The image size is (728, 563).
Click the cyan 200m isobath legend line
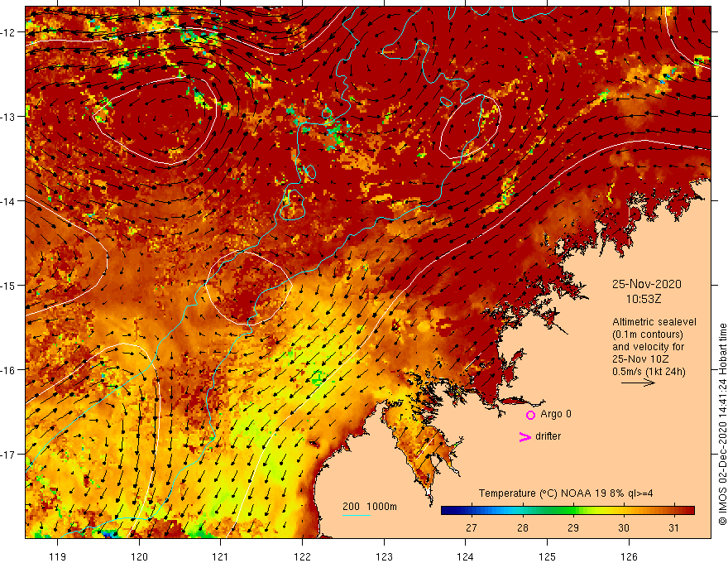point(356,515)
